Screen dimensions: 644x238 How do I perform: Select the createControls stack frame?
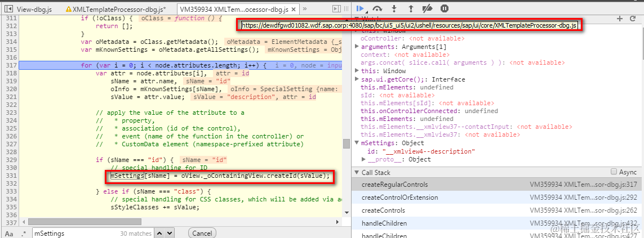[x=495, y=210]
